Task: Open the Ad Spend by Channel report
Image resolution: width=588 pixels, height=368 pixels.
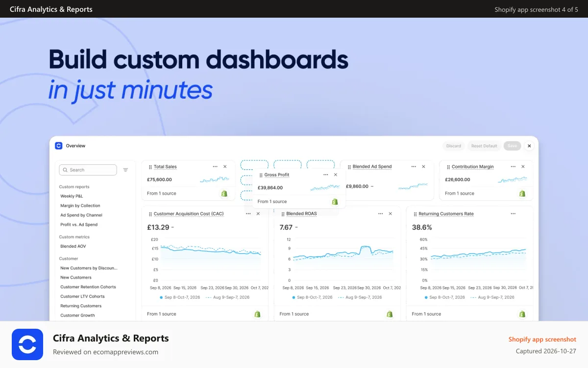Action: coord(81,215)
